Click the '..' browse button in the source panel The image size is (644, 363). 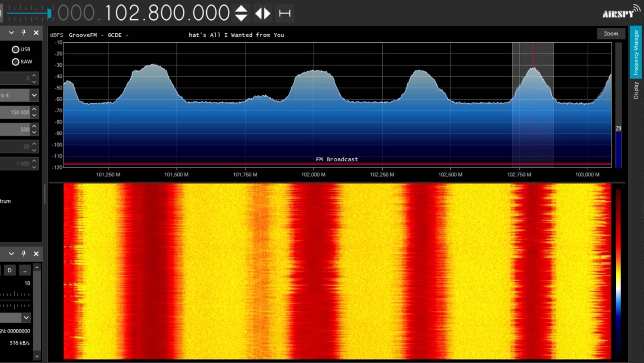[25, 270]
